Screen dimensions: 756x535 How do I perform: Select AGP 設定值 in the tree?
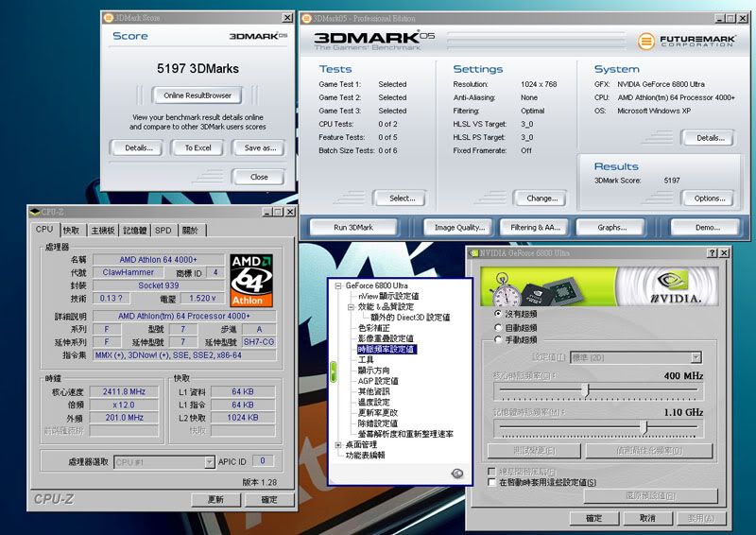tap(378, 381)
